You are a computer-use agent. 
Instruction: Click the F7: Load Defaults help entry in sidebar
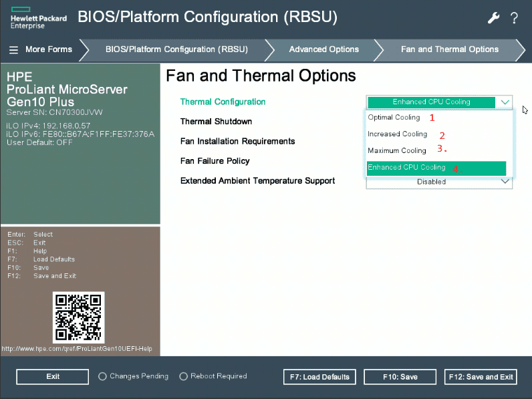point(41,259)
